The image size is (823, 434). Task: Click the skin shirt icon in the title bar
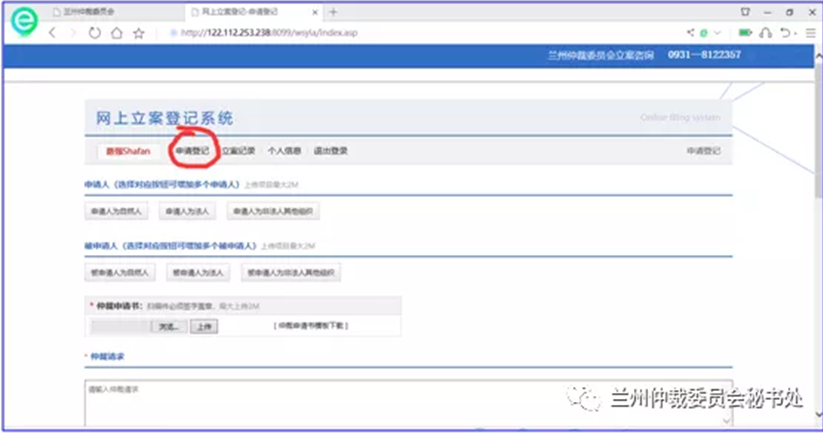click(745, 12)
